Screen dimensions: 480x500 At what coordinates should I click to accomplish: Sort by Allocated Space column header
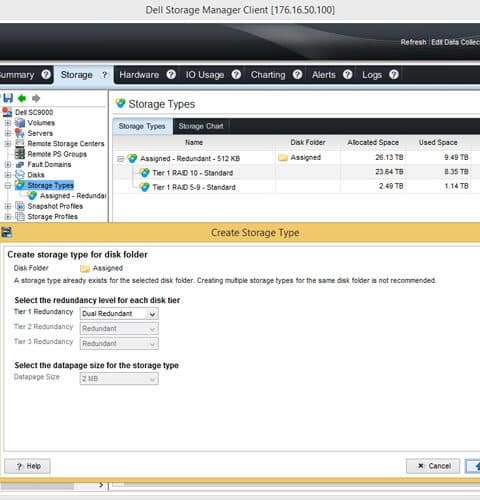click(373, 142)
